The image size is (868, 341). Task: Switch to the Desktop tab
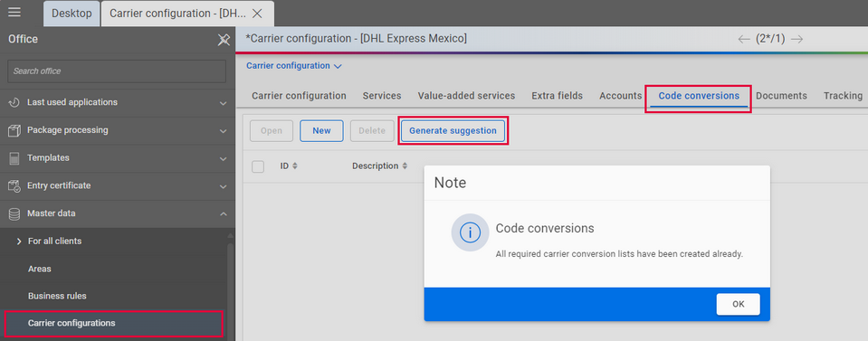click(x=72, y=14)
